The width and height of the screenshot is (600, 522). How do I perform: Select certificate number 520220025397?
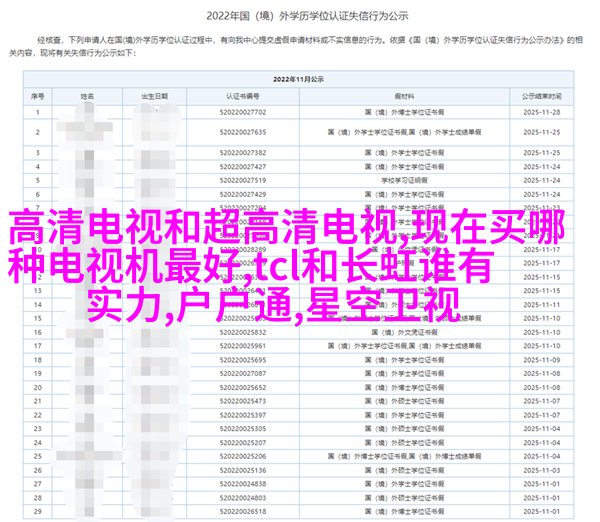point(243,415)
